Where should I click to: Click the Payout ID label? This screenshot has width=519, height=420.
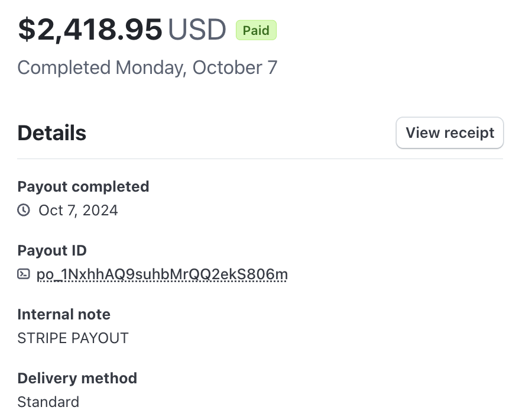[52, 250]
